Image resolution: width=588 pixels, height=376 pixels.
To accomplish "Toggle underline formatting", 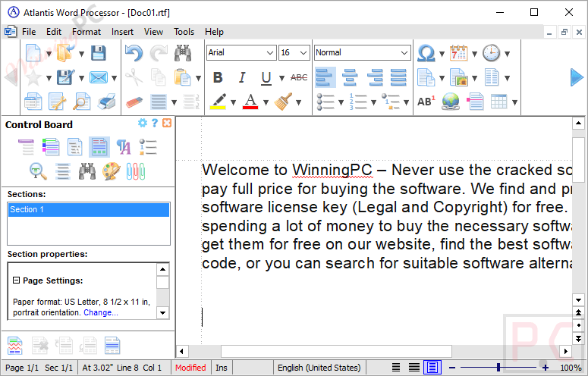I will 266,77.
